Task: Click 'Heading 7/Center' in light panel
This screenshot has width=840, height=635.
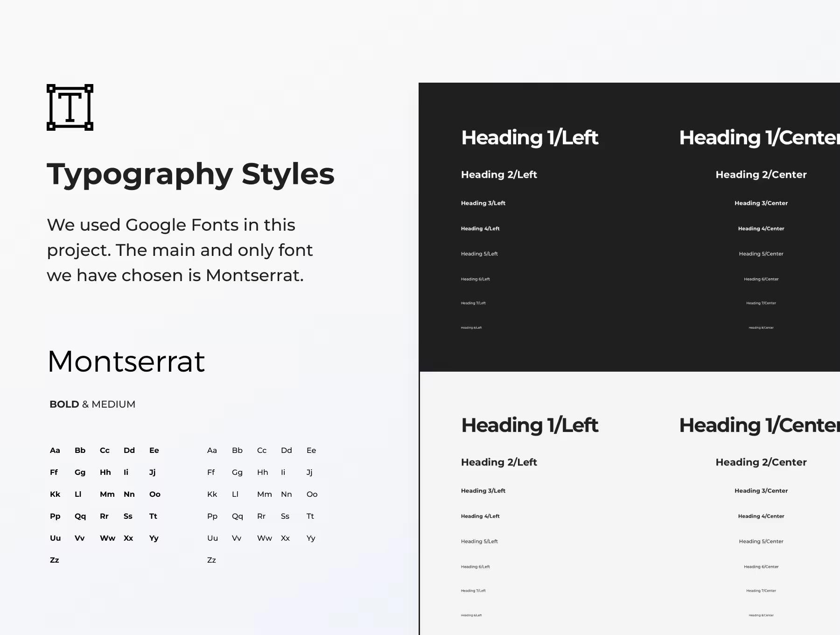Action: coord(761,591)
